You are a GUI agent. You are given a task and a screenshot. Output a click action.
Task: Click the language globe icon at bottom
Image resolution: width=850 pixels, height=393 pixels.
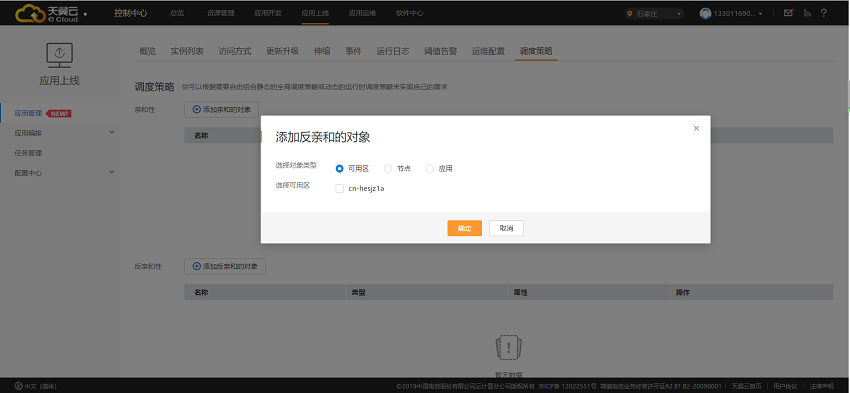pyautogui.click(x=18, y=386)
